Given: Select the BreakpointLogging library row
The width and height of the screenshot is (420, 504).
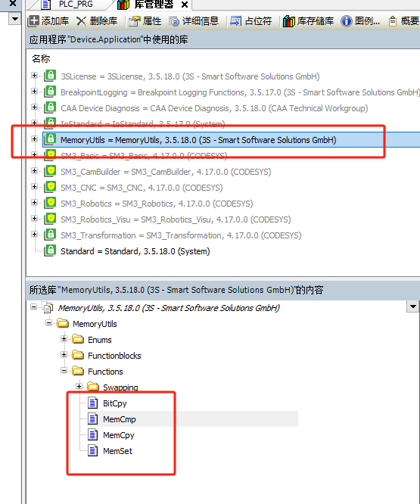Looking at the screenshot, I should tap(240, 92).
